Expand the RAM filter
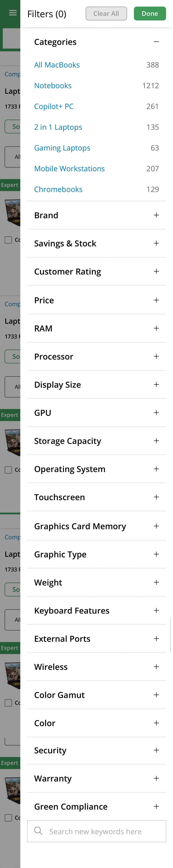This screenshot has height=868, width=173. click(x=157, y=328)
